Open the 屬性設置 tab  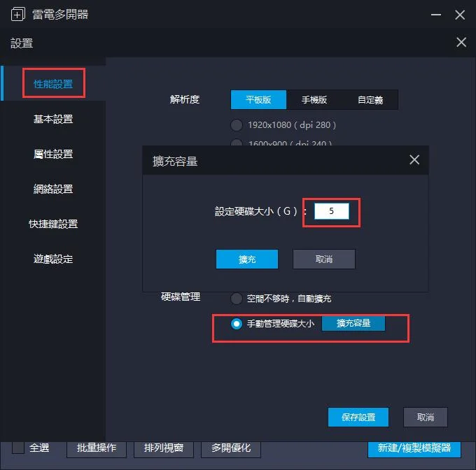53,154
